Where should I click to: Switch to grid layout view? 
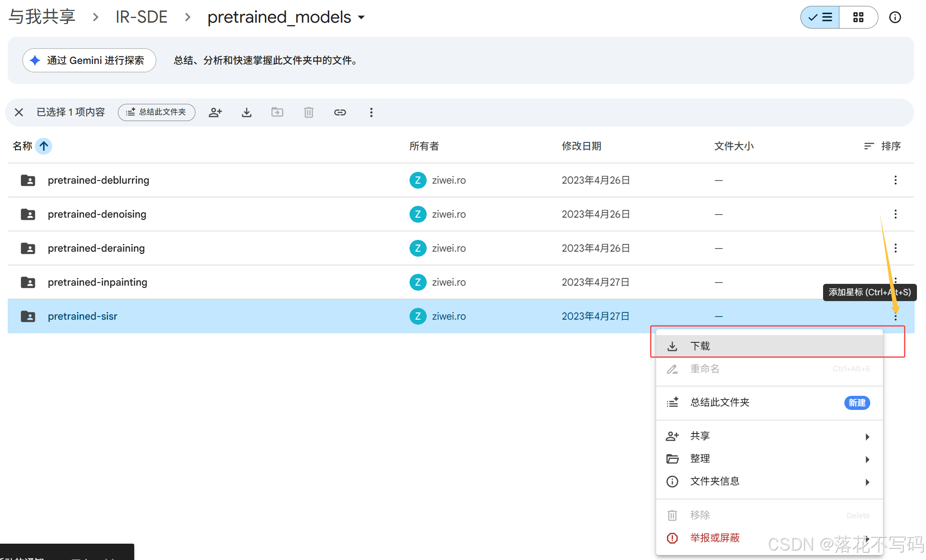point(858,17)
